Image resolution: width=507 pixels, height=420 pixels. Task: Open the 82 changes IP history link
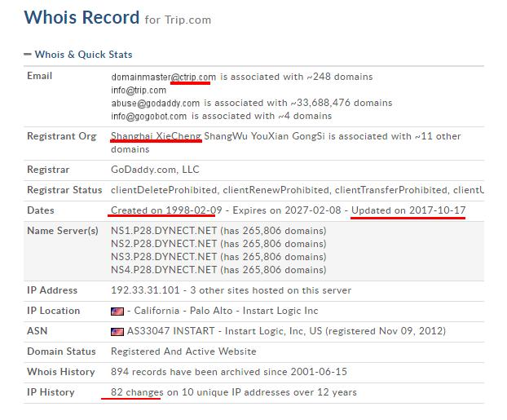[x=138, y=392]
